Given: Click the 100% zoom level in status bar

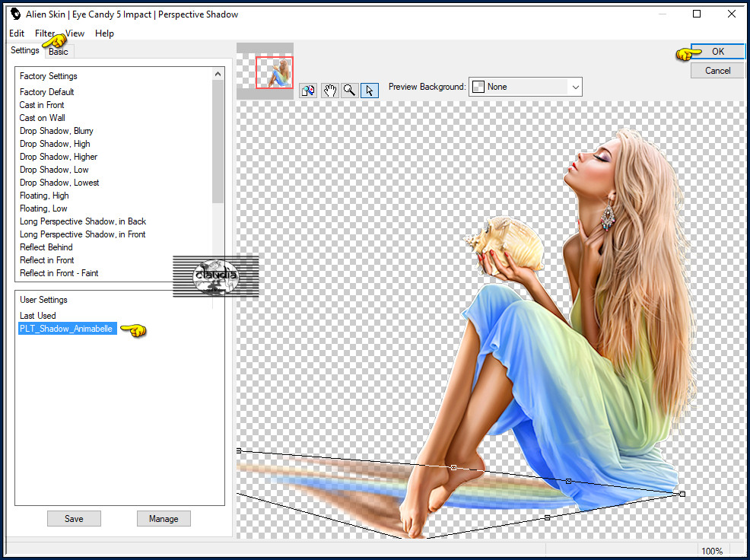Looking at the screenshot, I should (712, 552).
